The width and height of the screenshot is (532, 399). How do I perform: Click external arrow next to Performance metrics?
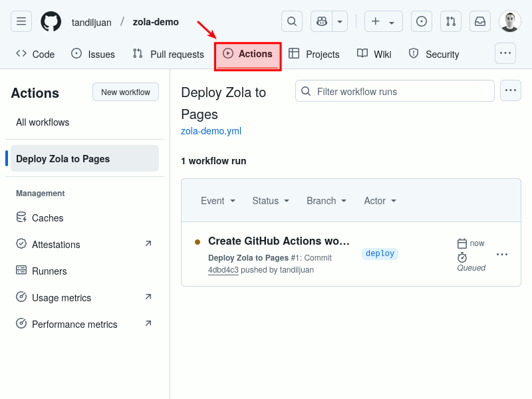coord(148,323)
